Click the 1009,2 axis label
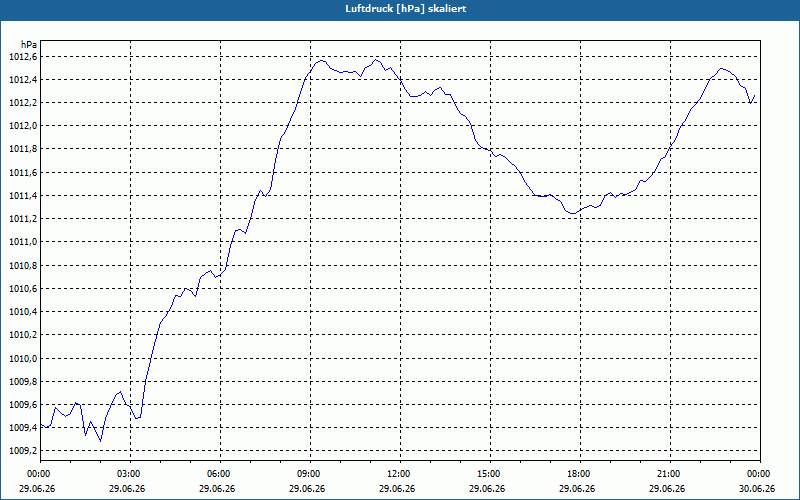 tap(23, 451)
